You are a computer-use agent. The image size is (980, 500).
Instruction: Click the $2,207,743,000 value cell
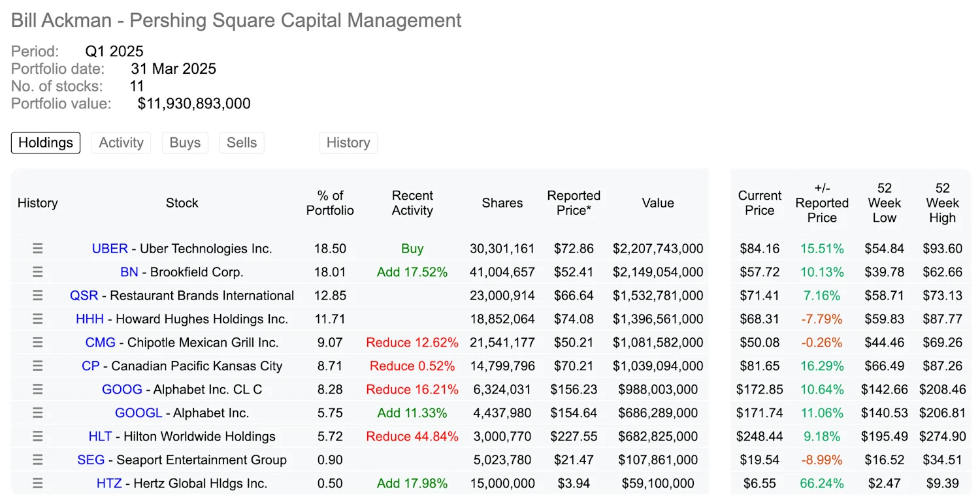[658, 249]
